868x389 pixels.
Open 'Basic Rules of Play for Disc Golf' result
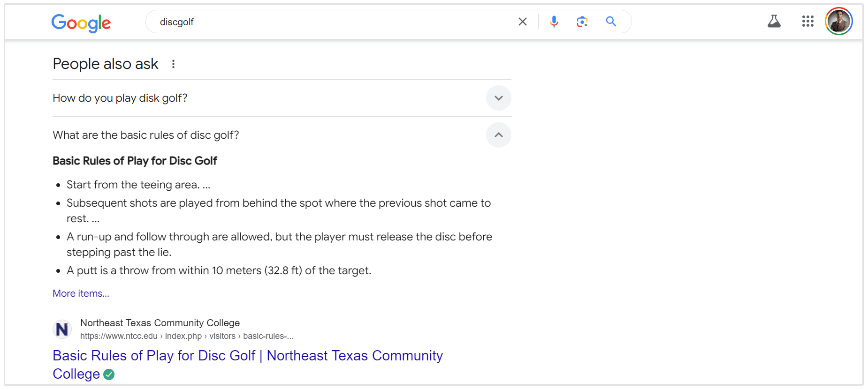[x=247, y=356]
